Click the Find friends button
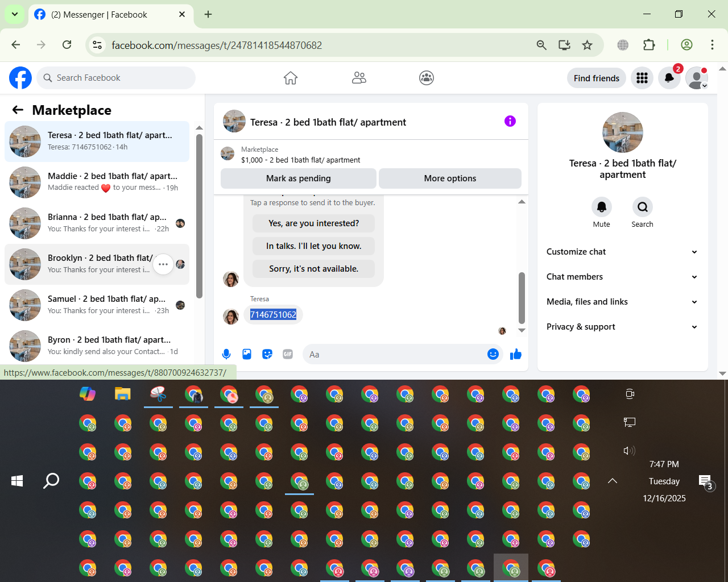The height and width of the screenshot is (582, 728). [x=596, y=78]
